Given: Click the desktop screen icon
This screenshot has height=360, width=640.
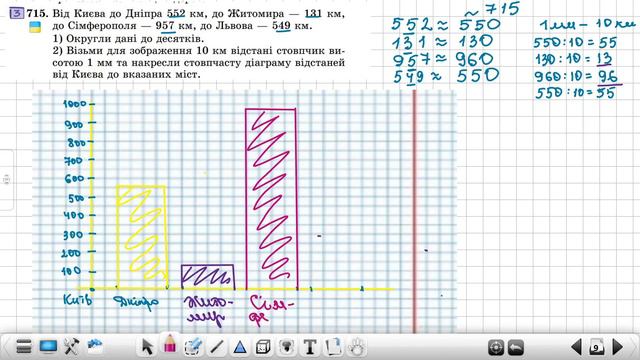Looking at the screenshot, I should (48, 347).
